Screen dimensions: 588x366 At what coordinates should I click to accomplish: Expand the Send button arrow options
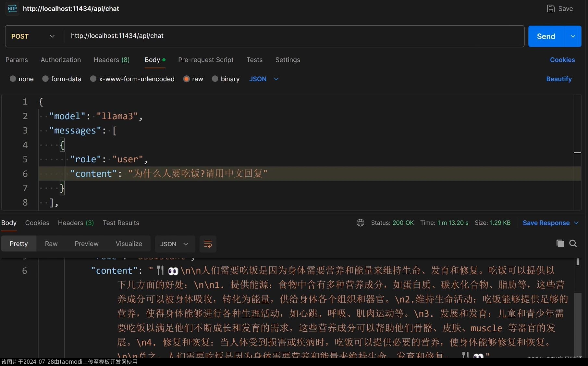click(573, 36)
